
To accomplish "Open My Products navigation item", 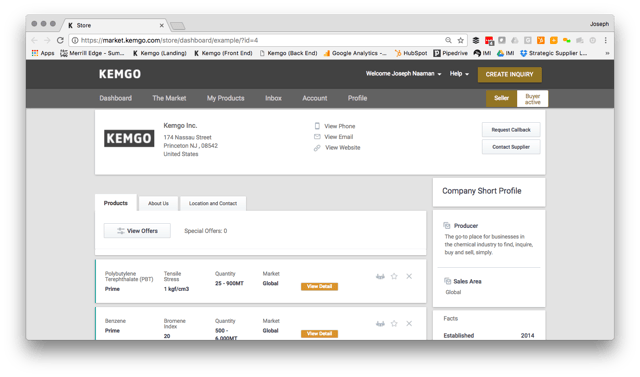I will tap(225, 98).
